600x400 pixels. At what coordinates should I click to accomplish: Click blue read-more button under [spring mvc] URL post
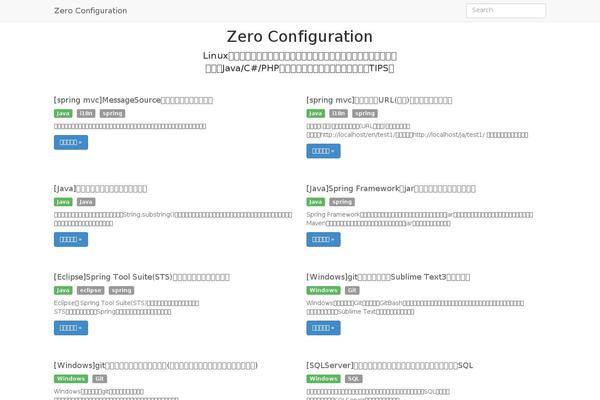[323, 151]
